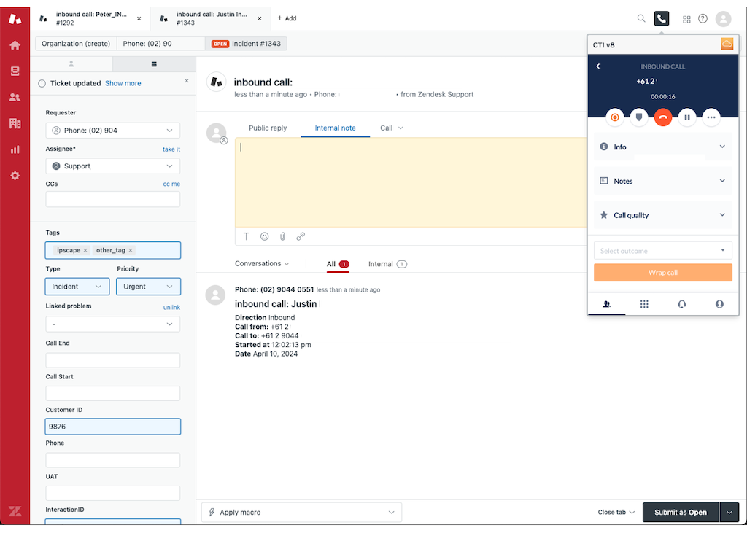The width and height of the screenshot is (747, 560).
Task: Open Admin settings gear in sidebar
Action: pos(15,176)
